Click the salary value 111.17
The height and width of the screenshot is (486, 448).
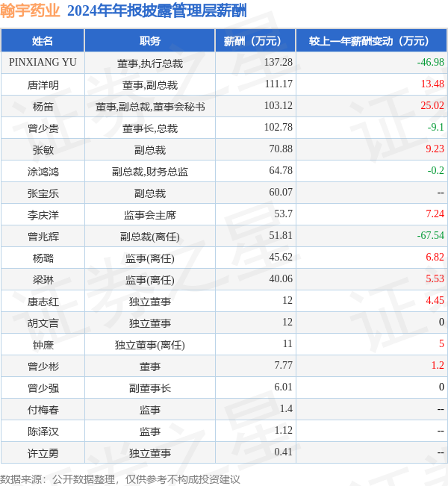(279, 84)
